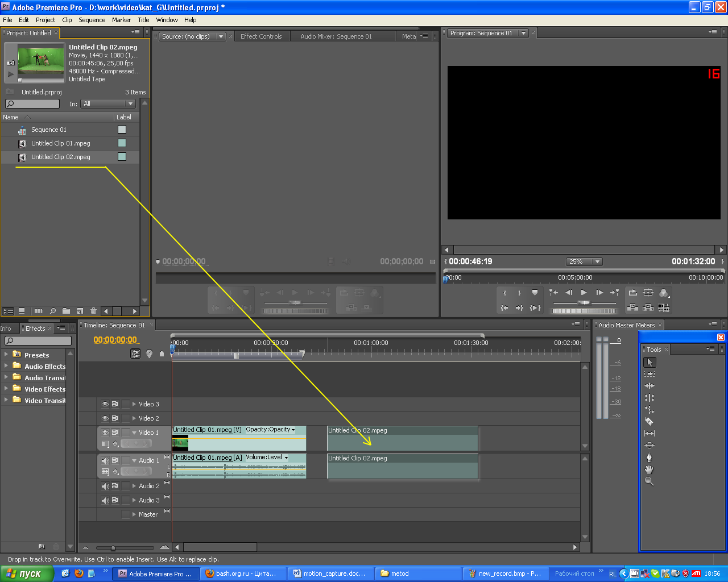
Task: Click the Lift button in Program monitor
Action: [x=632, y=307]
